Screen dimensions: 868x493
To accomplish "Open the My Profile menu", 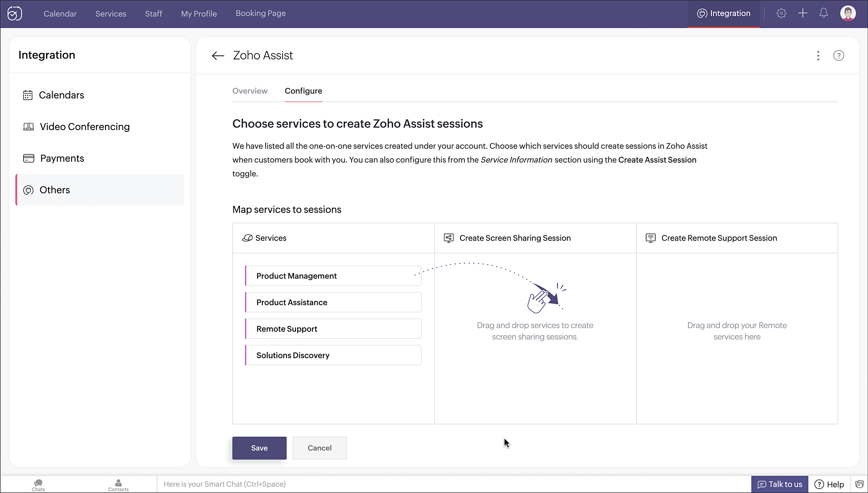I will tap(199, 13).
